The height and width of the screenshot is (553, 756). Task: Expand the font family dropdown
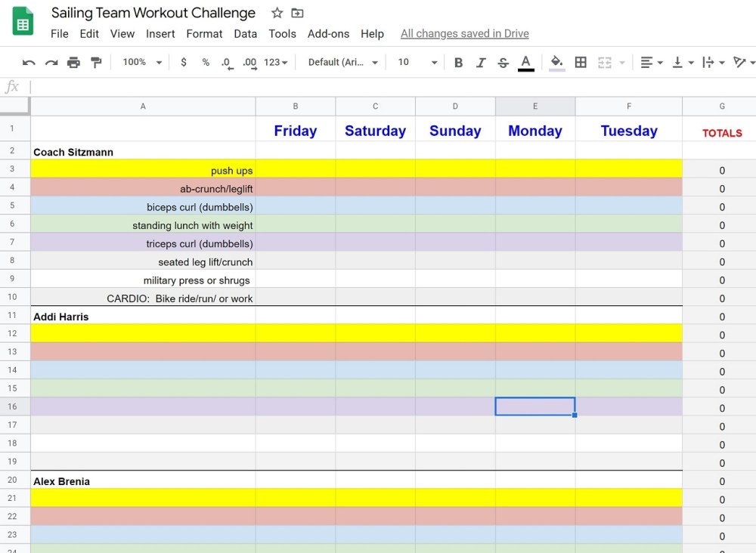[343, 63]
